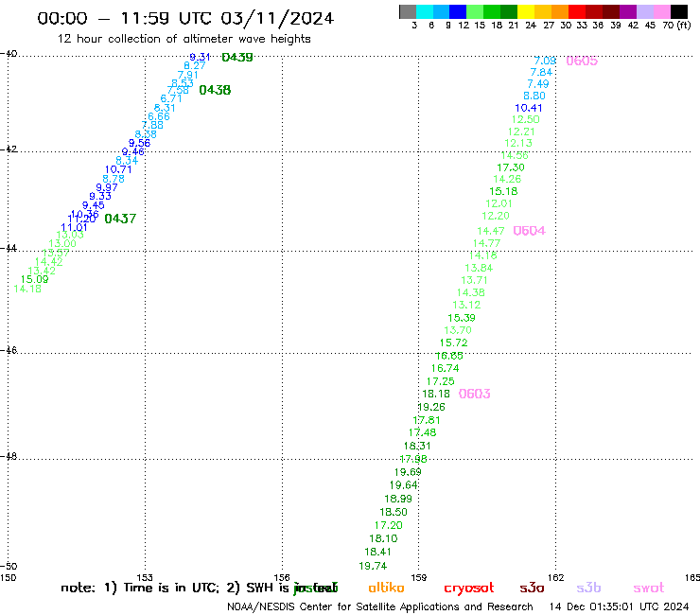Click the date range title text
This screenshot has width=700, height=615.
click(185, 18)
